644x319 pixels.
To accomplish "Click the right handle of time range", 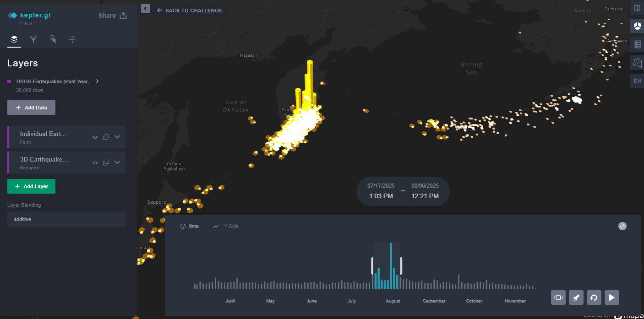I will click(x=401, y=266).
